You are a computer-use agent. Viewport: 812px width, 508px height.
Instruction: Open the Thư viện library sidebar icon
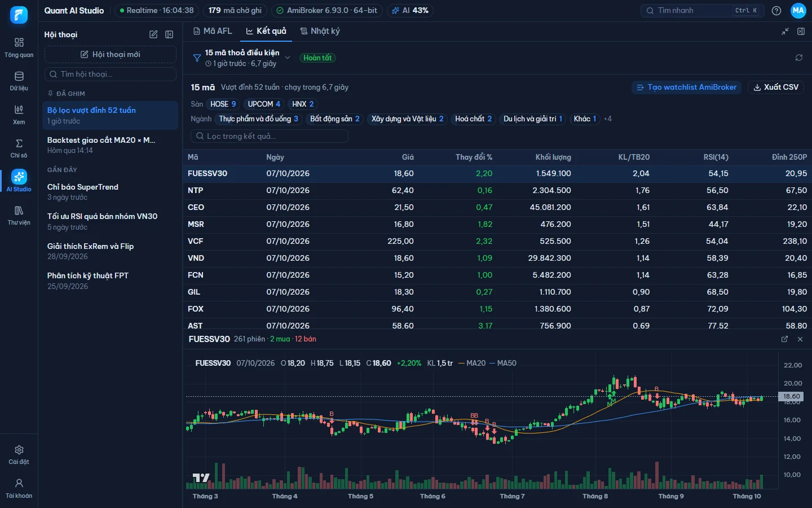(x=19, y=215)
